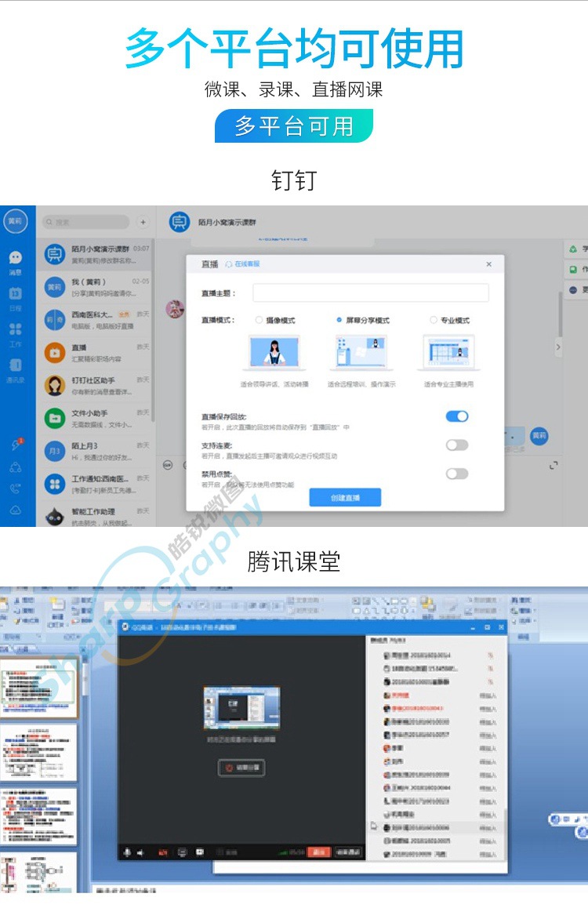
Task: Click the speaker volume icon in the QQ call
Action: 140,852
